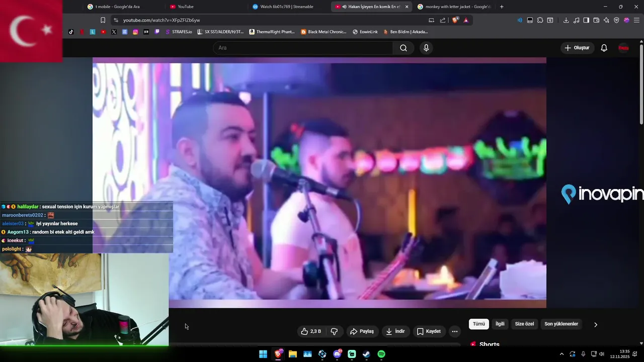Viewport: 644px width, 362px height.
Task: Click the youtube.com address bar URL
Action: click(x=162, y=20)
